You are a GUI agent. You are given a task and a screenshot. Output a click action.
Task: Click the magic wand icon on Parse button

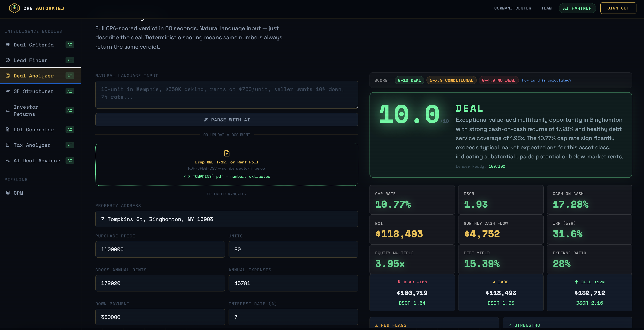click(206, 120)
